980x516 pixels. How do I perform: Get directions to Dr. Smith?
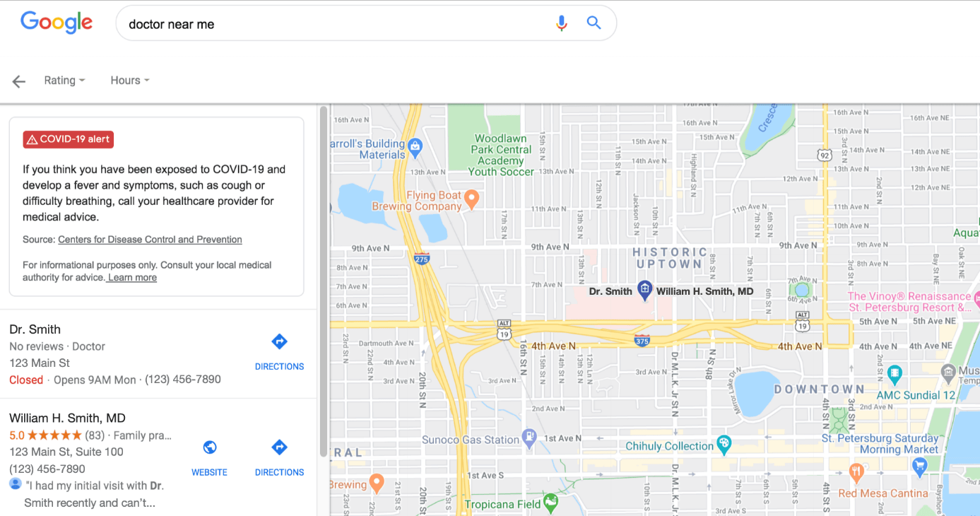click(279, 352)
